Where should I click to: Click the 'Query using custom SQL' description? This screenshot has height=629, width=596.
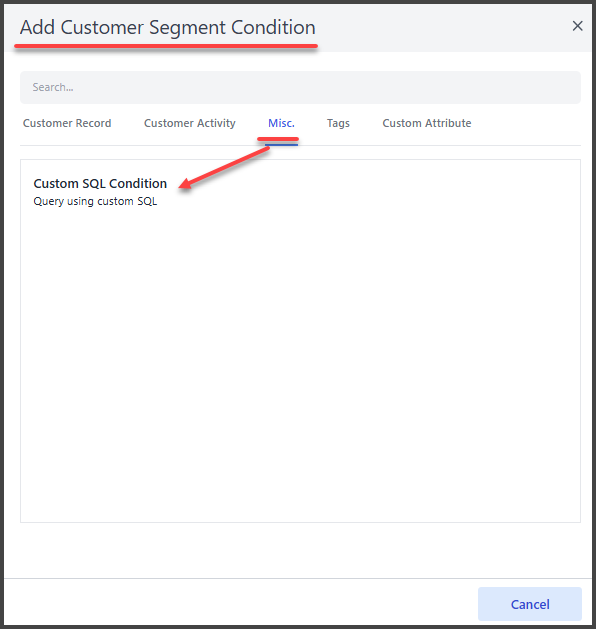coord(95,201)
